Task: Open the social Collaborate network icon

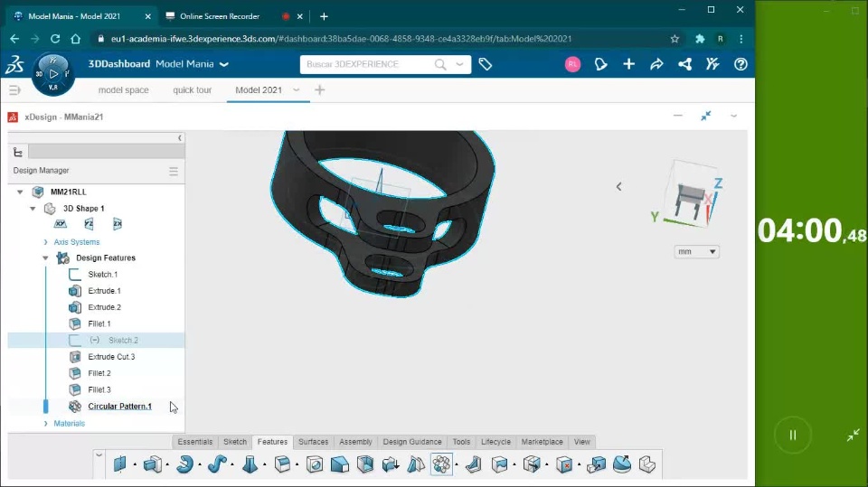Action: click(x=684, y=64)
